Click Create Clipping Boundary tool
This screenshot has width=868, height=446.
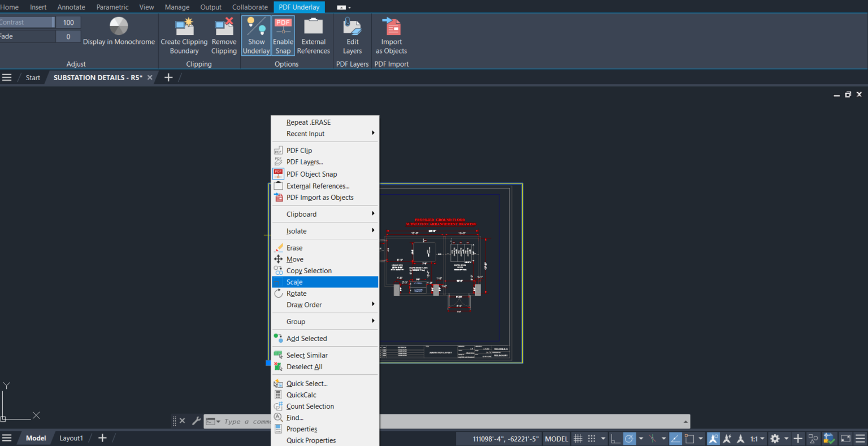pos(184,36)
